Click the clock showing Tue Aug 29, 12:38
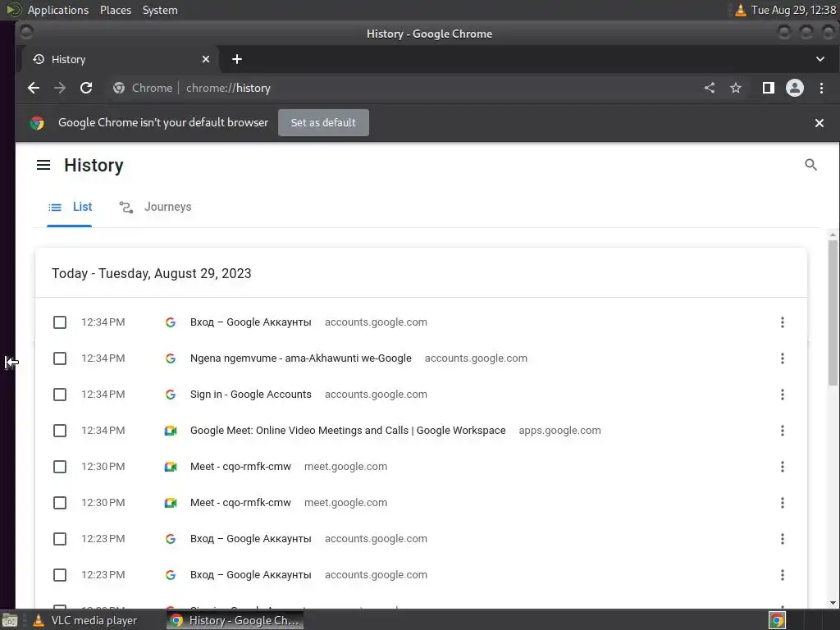 coord(793,10)
